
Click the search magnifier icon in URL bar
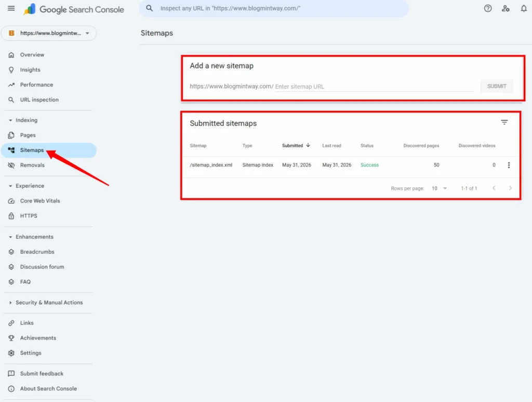pyautogui.click(x=149, y=8)
